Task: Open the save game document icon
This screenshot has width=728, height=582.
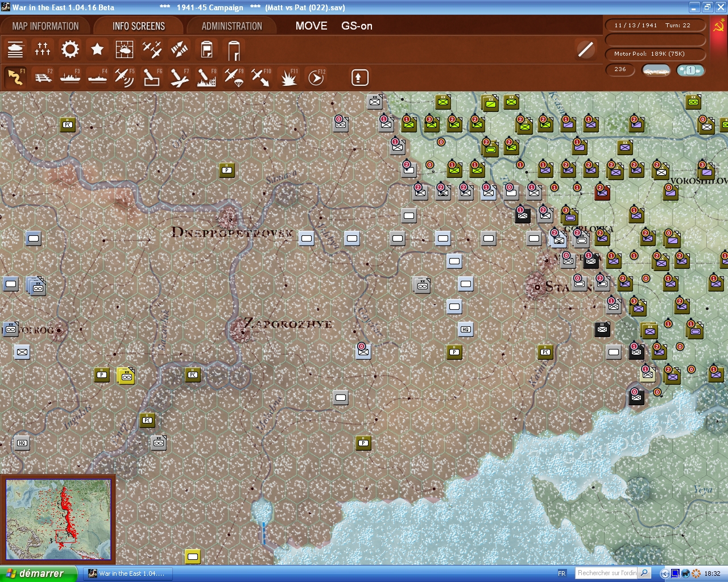Action: pyautogui.click(x=206, y=49)
